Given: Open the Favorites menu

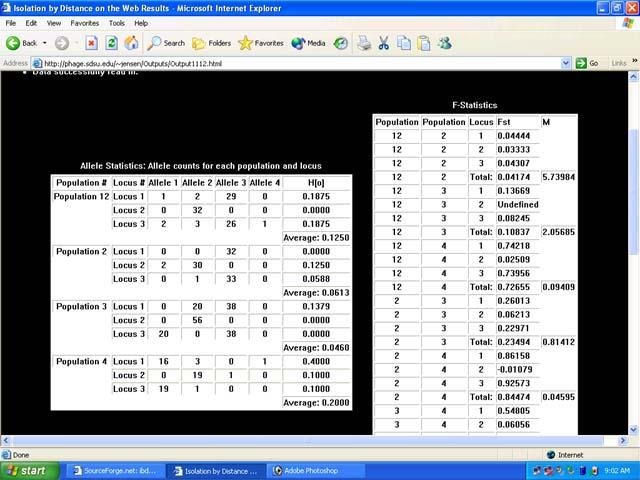Looking at the screenshot, I should click(84, 23).
